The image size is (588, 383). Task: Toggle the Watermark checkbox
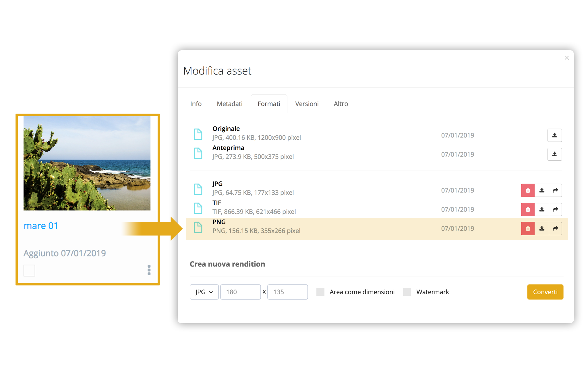coord(407,292)
